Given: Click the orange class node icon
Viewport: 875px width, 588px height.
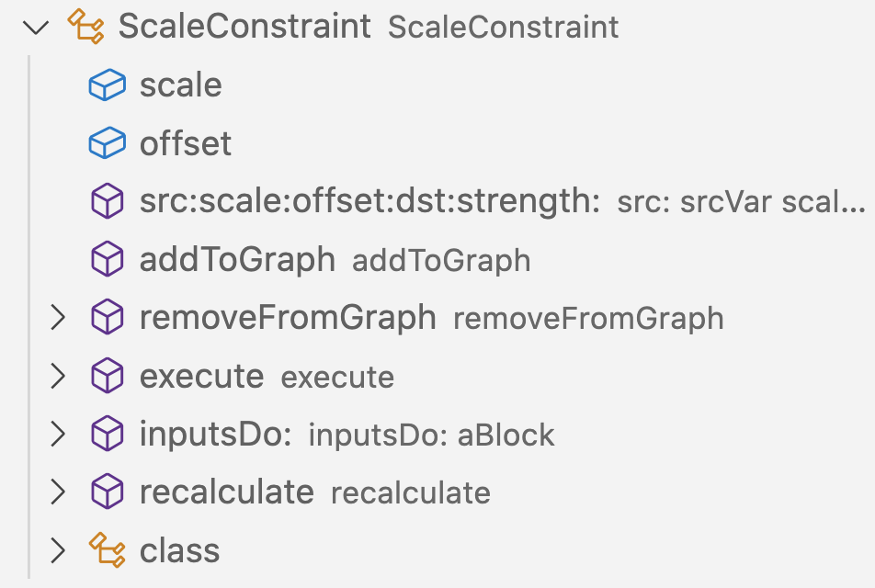Looking at the screenshot, I should [108, 550].
